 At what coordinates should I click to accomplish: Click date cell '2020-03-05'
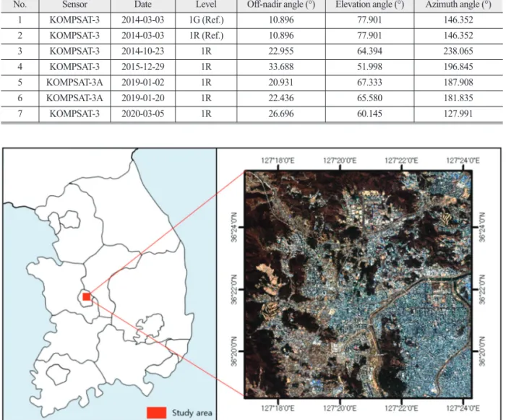[x=143, y=113]
